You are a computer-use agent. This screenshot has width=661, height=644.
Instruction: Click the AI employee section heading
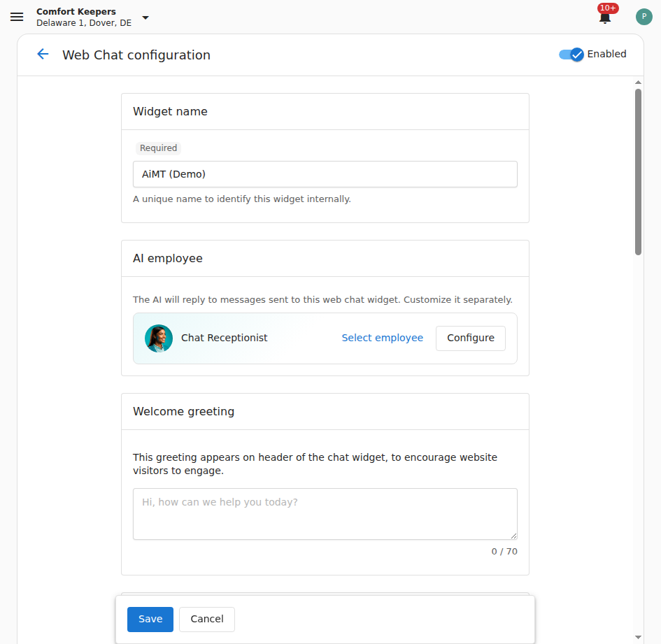pos(168,258)
